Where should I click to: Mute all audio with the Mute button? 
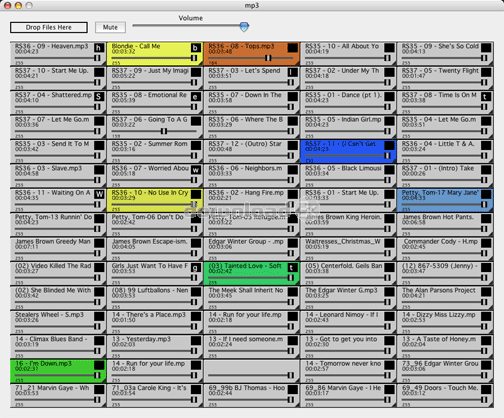(x=110, y=27)
